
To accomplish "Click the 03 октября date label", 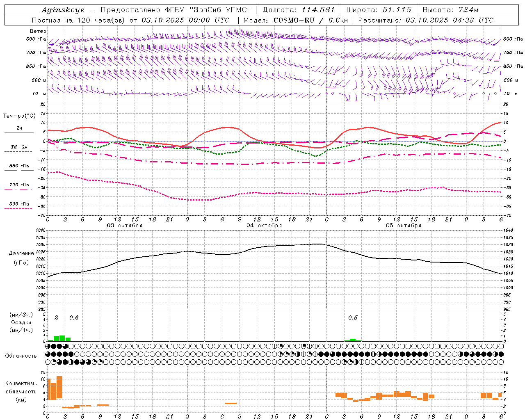I will point(125,226).
